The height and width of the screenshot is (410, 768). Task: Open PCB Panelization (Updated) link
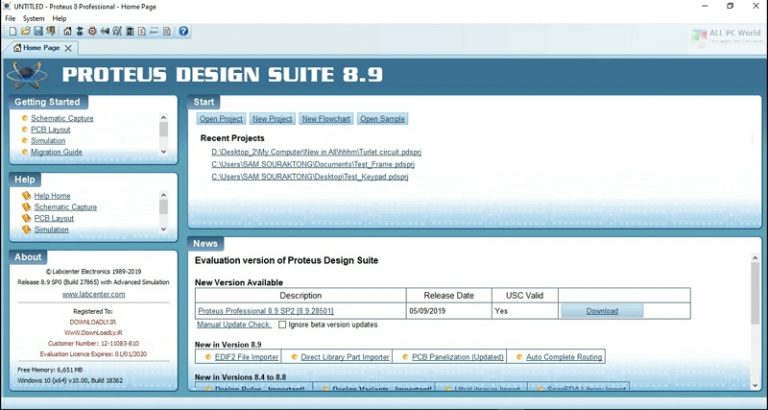click(x=458, y=357)
